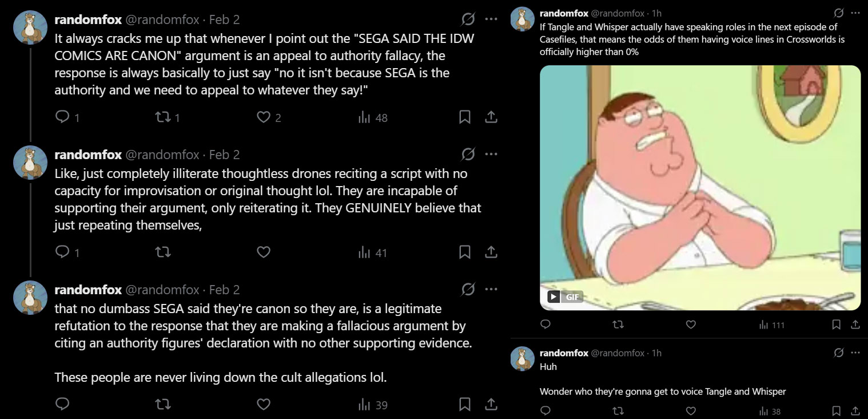
Task: Open more options on "illiterate thoughtless drones" tweet
Action: 491,154
